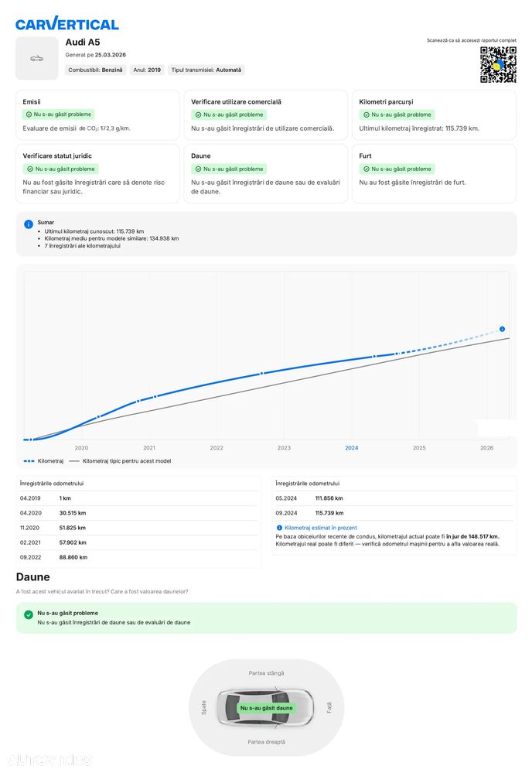Viewport: 532px width, 773px height.
Task: Click the QR code for the full report
Action: [498, 64]
